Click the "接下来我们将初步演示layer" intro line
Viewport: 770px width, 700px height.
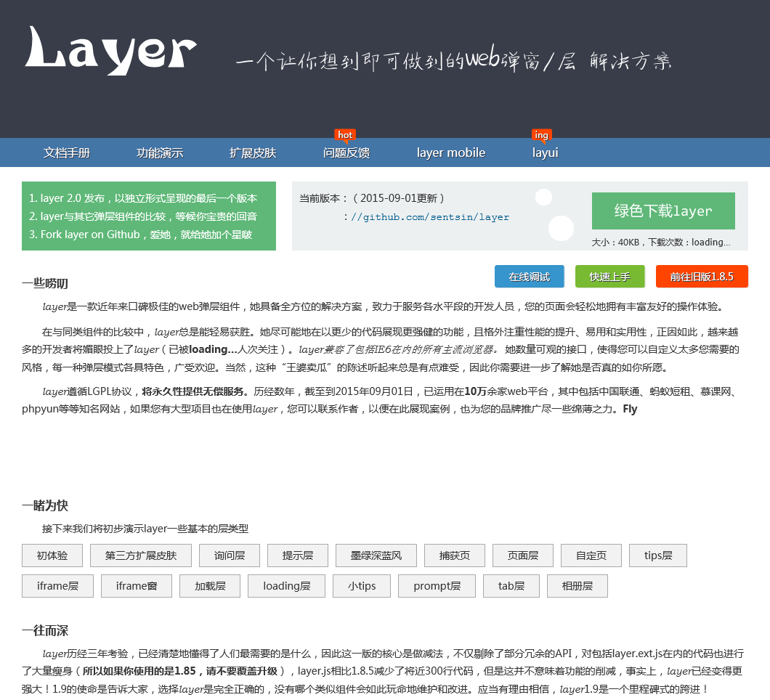145,529
